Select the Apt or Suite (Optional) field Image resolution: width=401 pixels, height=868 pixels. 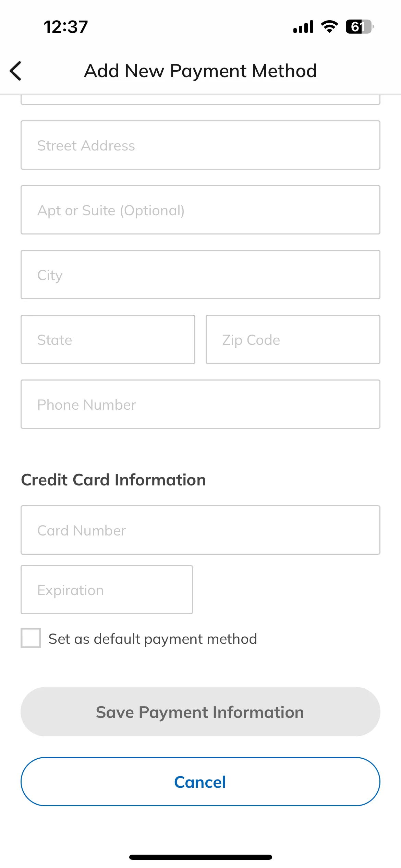pyautogui.click(x=200, y=210)
